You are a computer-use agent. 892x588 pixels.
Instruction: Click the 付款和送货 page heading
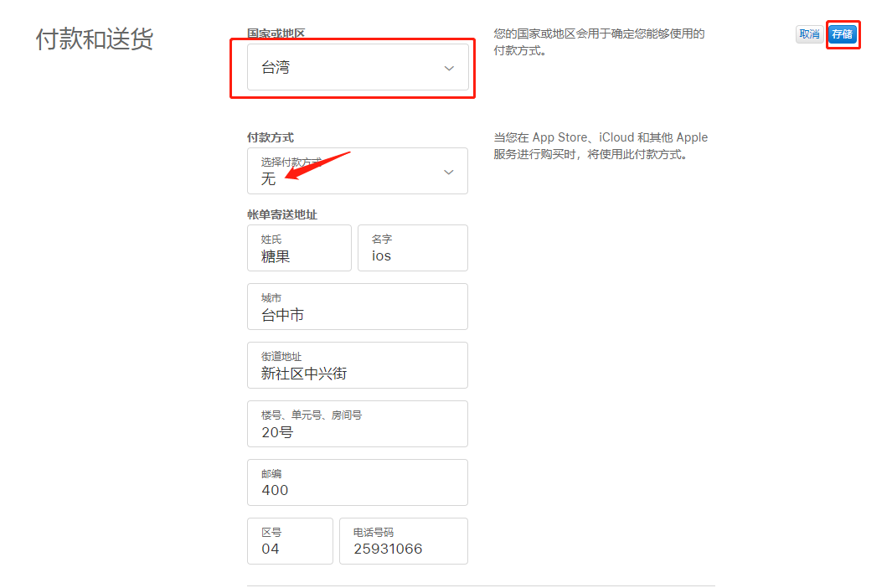tap(95, 39)
